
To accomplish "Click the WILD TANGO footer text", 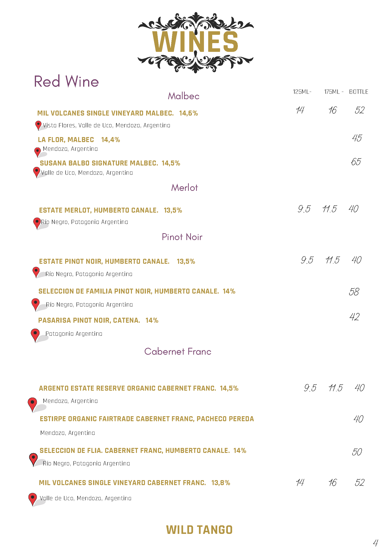I will coord(199,530).
